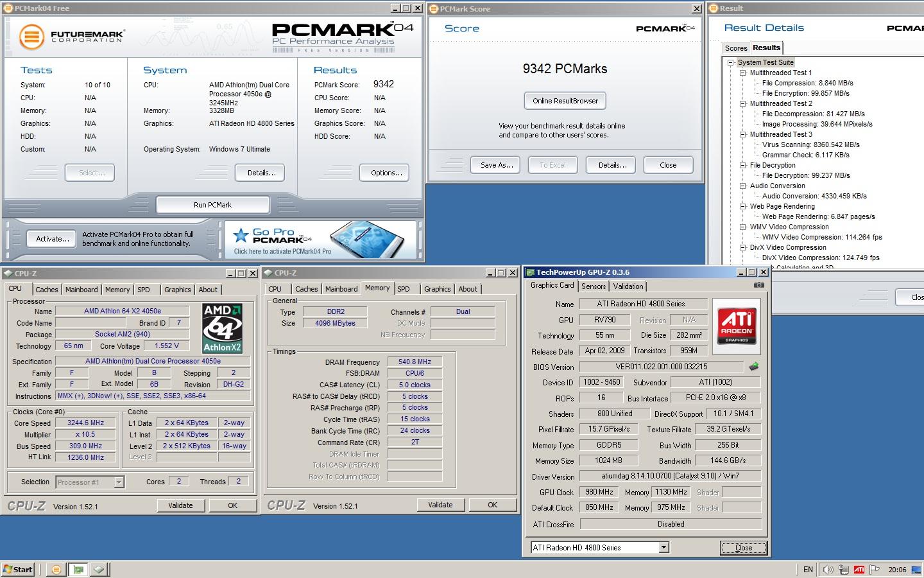Screen dimensions: 924x578
Task: Switch to PCMark via orange taskbar icon
Action: pyautogui.click(x=56, y=569)
